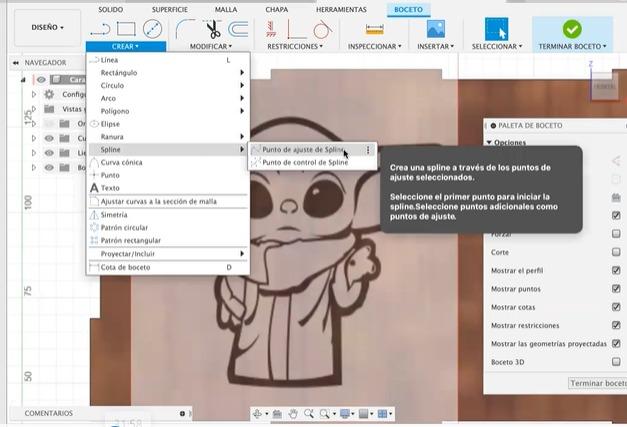This screenshot has height=427, width=627.
Task: Choose Patrón circular menu entry
Action: point(168,228)
